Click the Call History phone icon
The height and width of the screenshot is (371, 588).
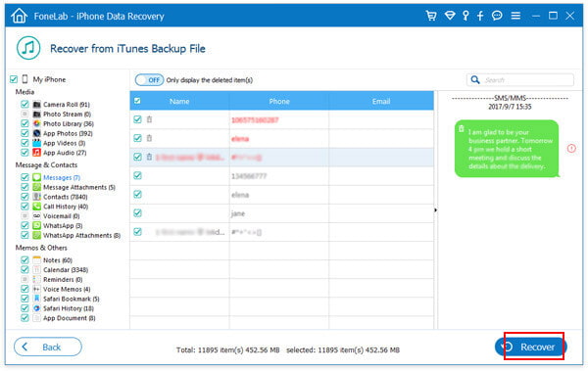pyautogui.click(x=36, y=207)
